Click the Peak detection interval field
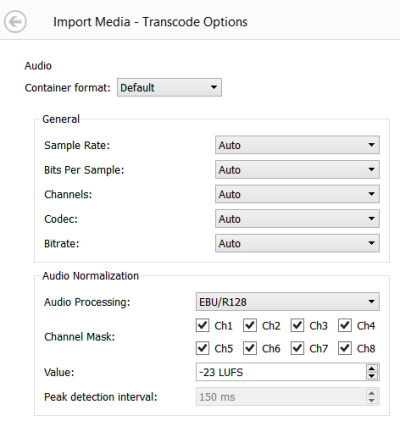Viewport: 400px width, 421px height. pyautogui.click(x=287, y=397)
